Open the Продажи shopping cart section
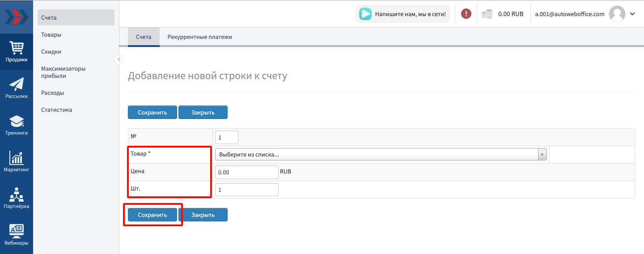Image resolution: width=644 pixels, height=254 pixels. 17,51
